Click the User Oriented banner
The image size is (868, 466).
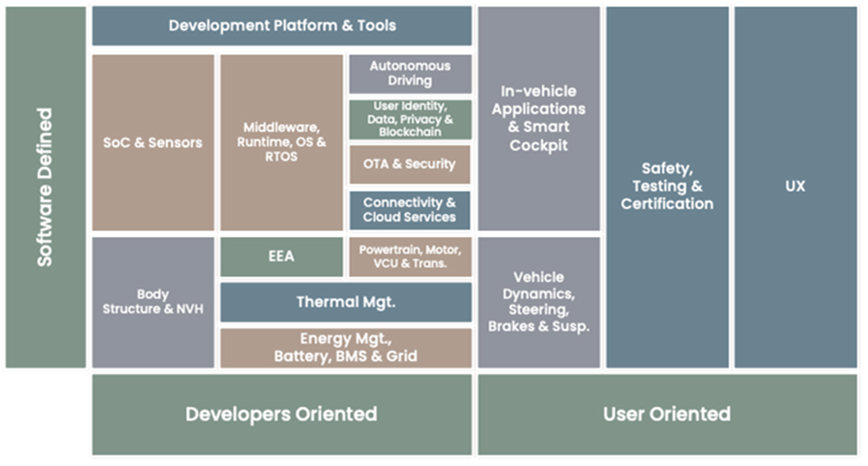tap(667, 414)
